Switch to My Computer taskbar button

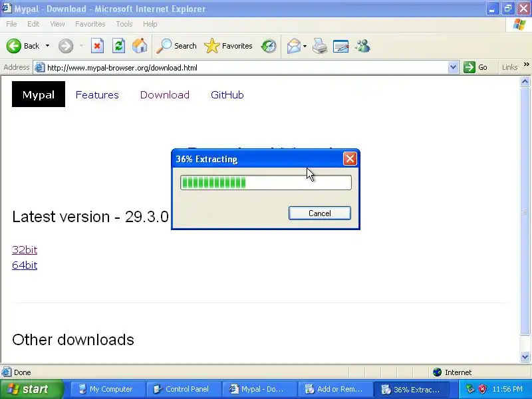click(108, 389)
